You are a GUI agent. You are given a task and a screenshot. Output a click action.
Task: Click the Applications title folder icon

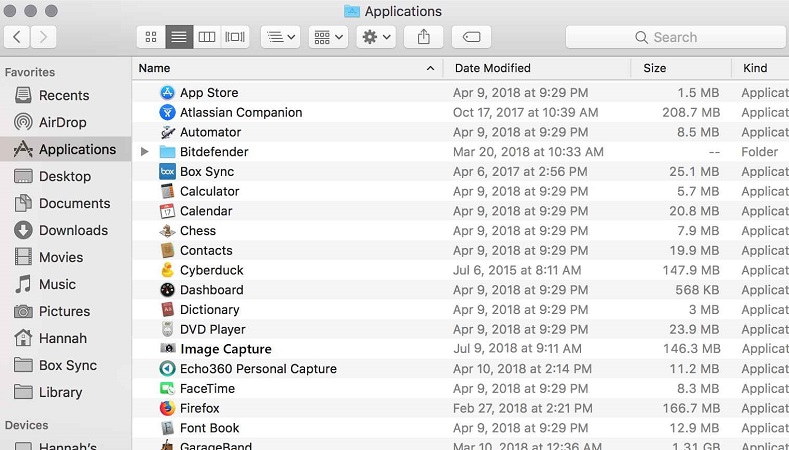[x=352, y=11]
